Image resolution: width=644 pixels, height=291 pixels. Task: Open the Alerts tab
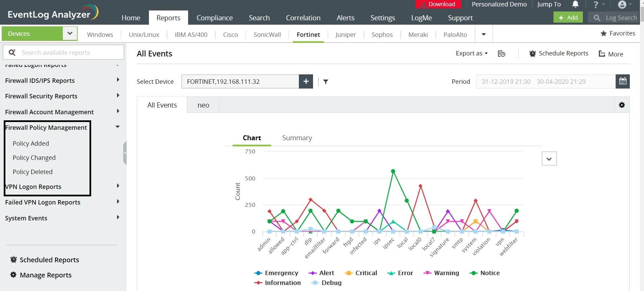(x=345, y=18)
